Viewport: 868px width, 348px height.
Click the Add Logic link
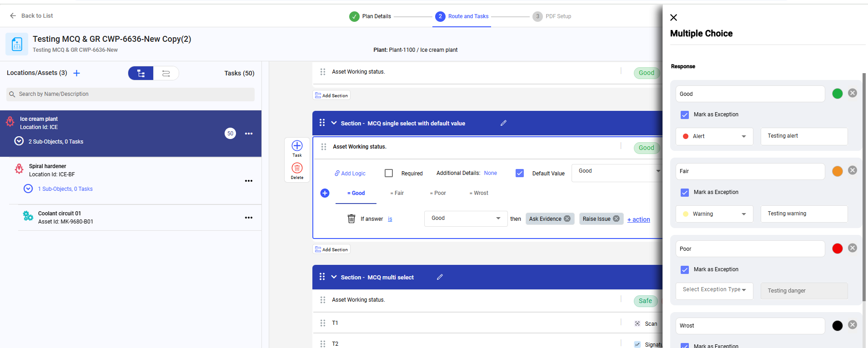click(350, 174)
